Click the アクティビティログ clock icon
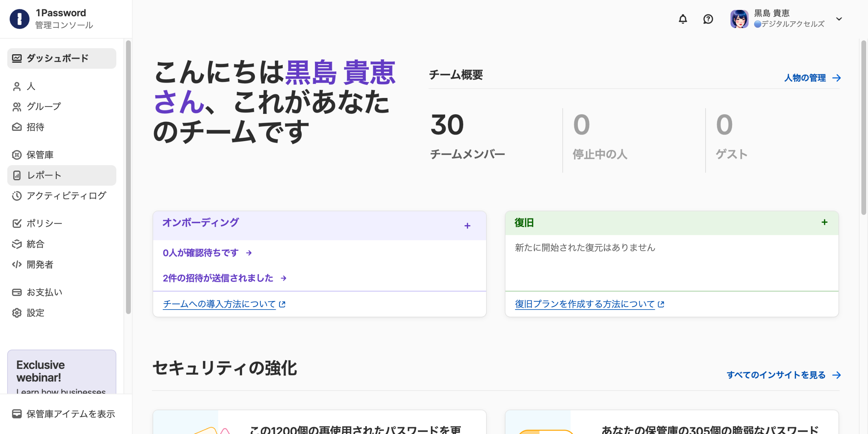The image size is (868, 434). 17,196
